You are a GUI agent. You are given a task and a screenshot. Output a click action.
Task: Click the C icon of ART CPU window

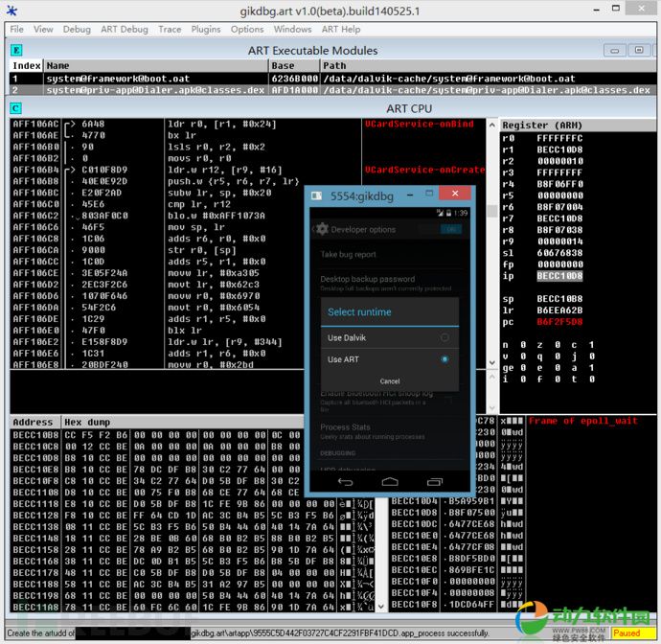(x=16, y=108)
